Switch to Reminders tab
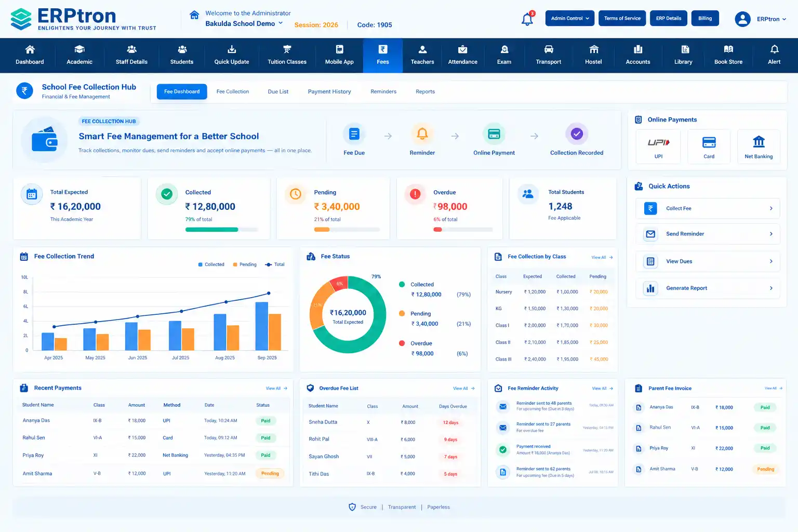The width and height of the screenshot is (798, 532). pyautogui.click(x=383, y=91)
